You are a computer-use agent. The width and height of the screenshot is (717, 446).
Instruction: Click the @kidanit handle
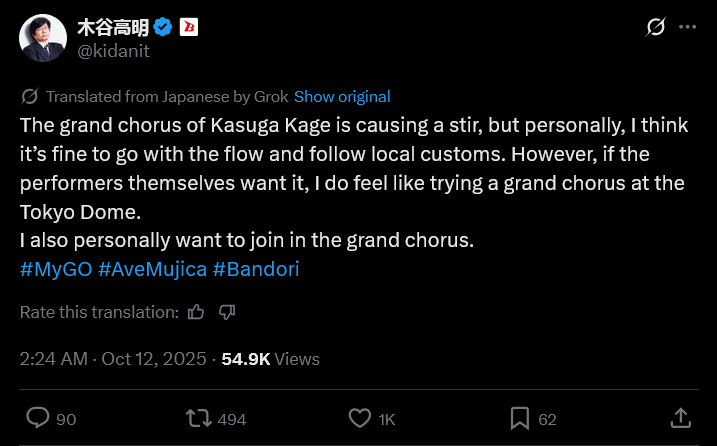(x=113, y=51)
